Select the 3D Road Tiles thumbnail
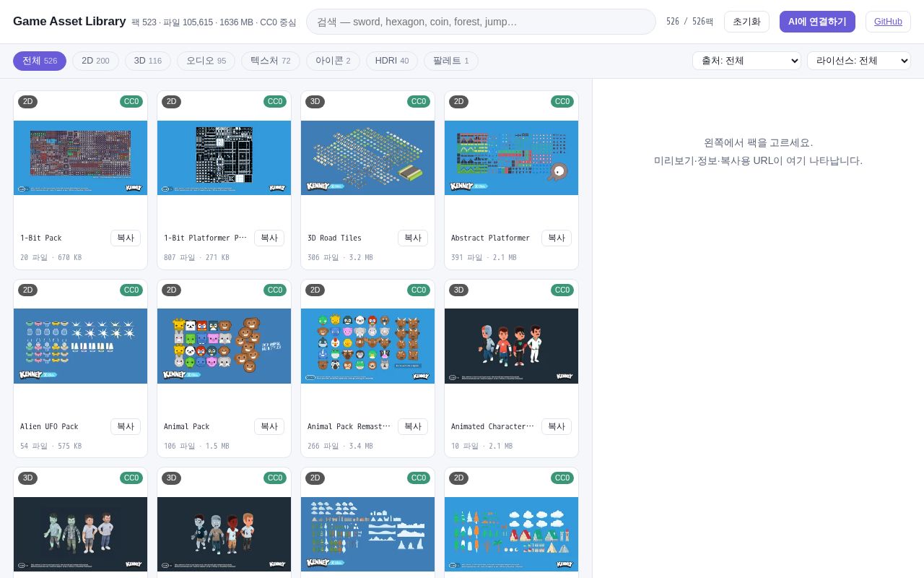 (367, 158)
